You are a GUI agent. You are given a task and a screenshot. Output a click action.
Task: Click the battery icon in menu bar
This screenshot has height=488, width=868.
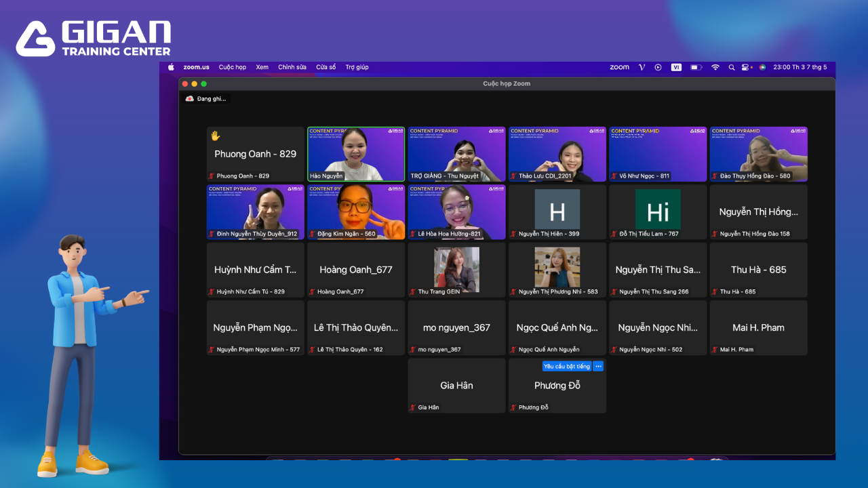[x=696, y=67]
